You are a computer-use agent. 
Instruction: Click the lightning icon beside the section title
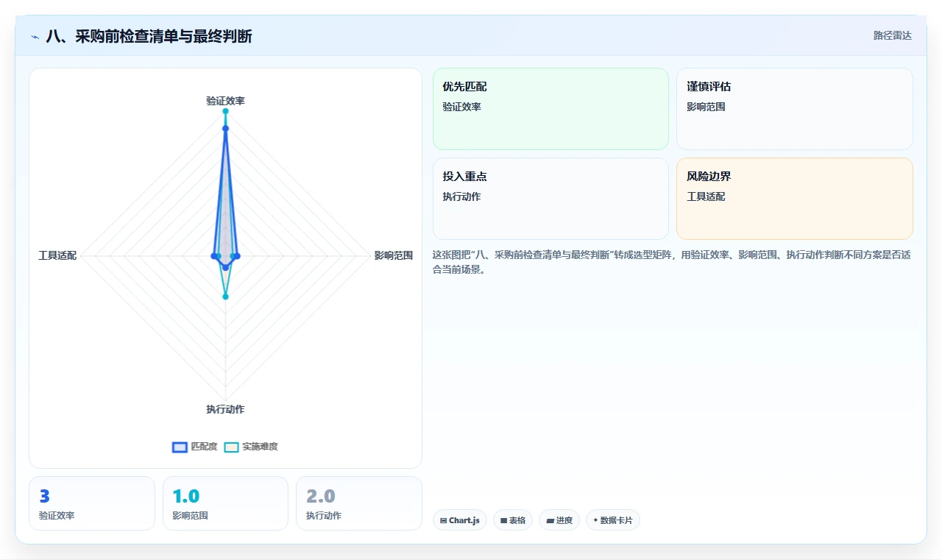pyautogui.click(x=35, y=36)
